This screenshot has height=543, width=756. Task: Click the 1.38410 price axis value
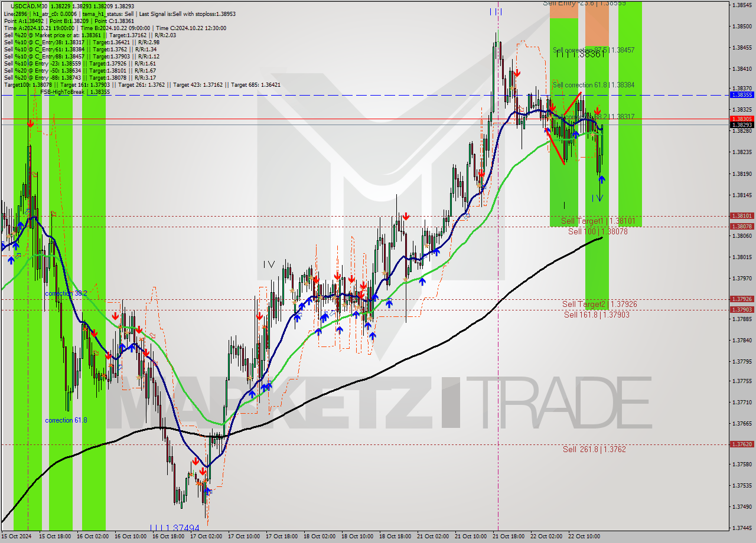pyautogui.click(x=742, y=69)
